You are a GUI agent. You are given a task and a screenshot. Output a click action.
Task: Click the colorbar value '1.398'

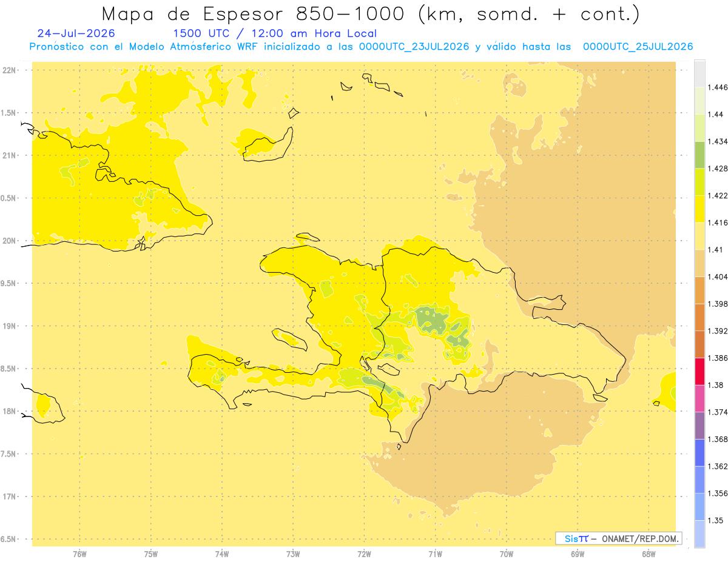coord(718,304)
